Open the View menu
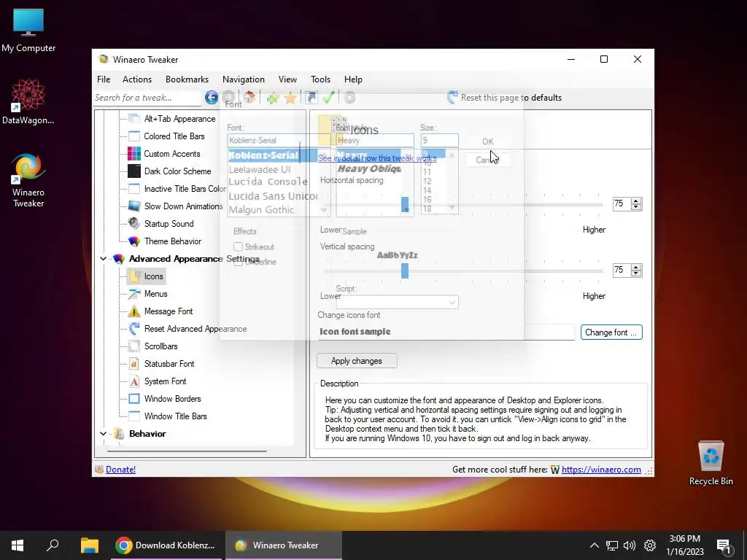 (287, 79)
